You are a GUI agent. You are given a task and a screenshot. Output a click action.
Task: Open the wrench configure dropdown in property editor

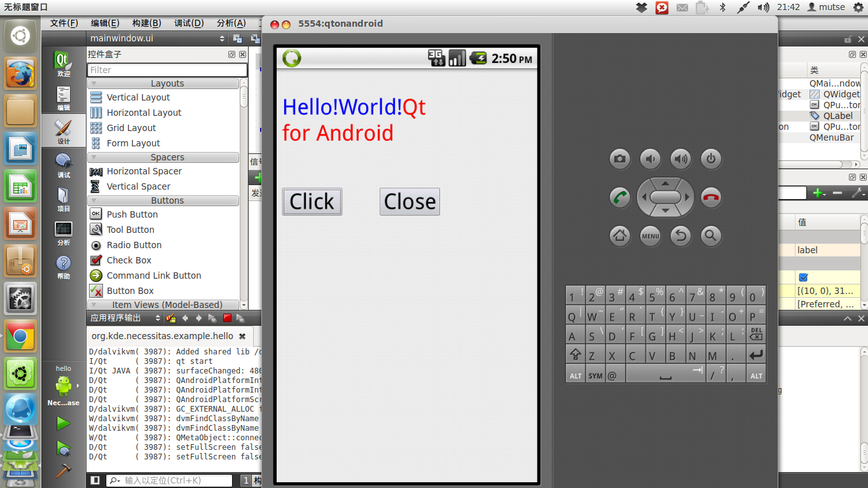click(858, 193)
